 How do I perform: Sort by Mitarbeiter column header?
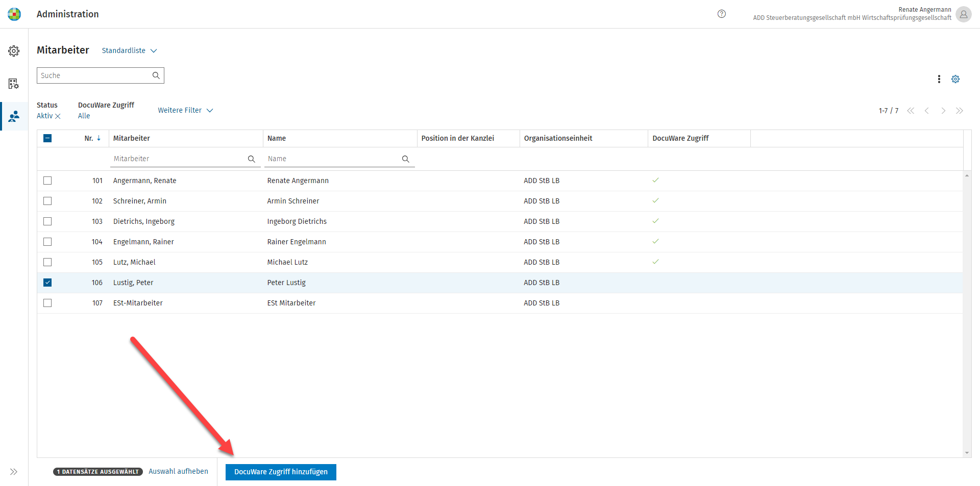132,138
